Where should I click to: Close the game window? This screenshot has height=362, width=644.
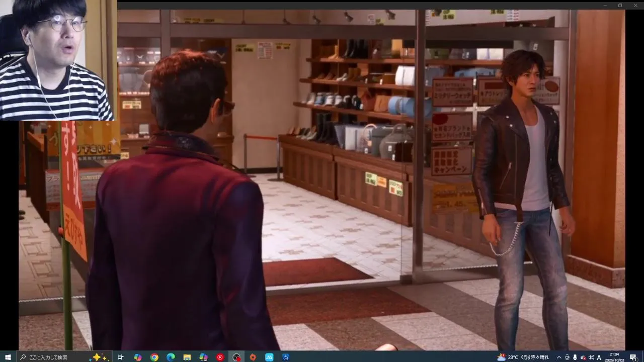click(x=635, y=5)
